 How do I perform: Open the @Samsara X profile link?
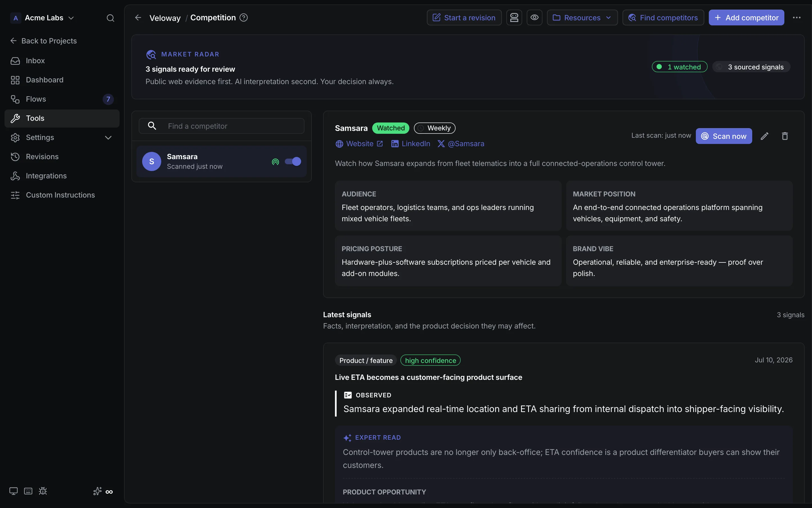click(461, 144)
